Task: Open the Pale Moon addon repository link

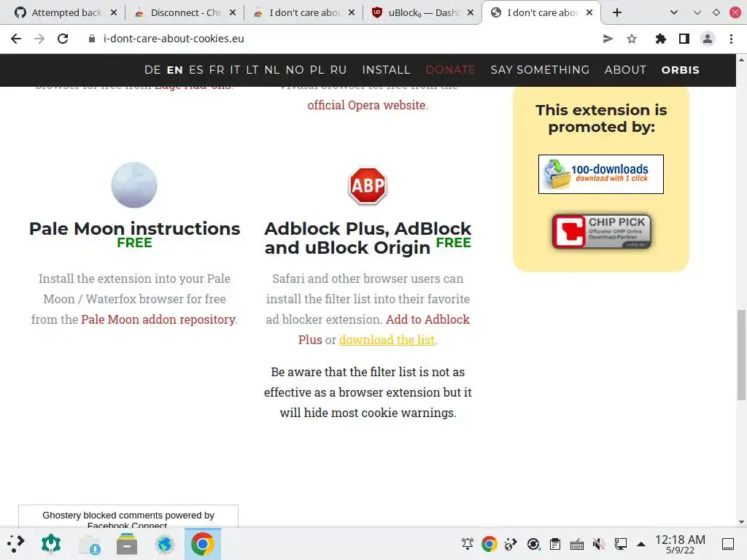Action: [x=158, y=319]
